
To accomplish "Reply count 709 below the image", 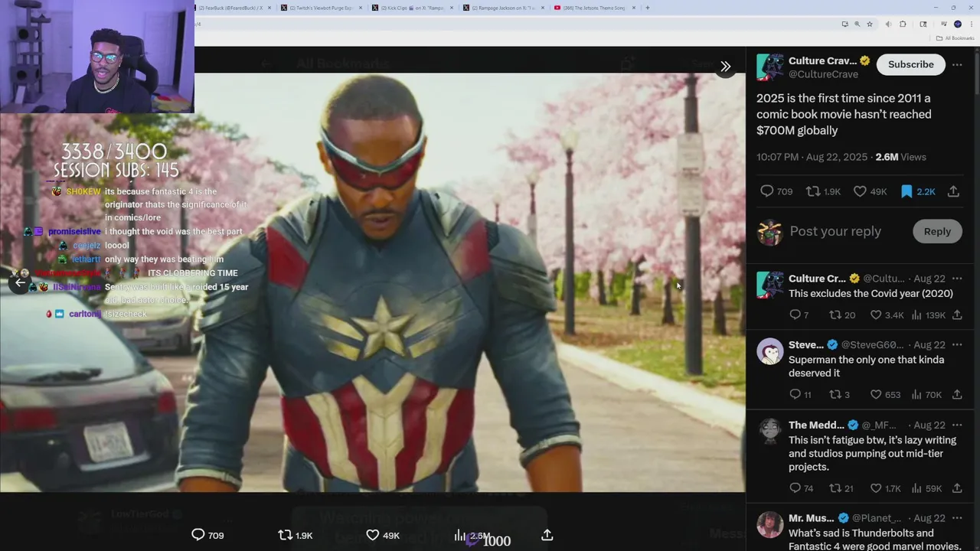I will point(207,536).
